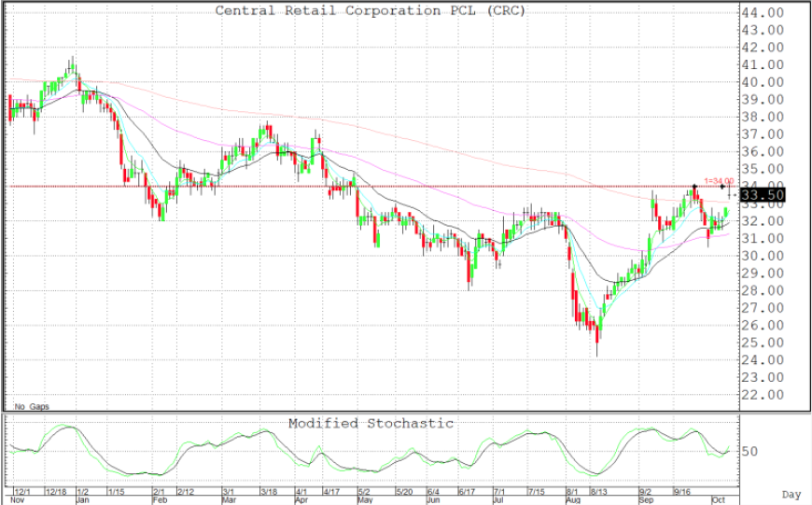Image resolution: width=812 pixels, height=505 pixels.
Task: Click the 26.00 price axis label
Action: pyautogui.click(x=763, y=325)
